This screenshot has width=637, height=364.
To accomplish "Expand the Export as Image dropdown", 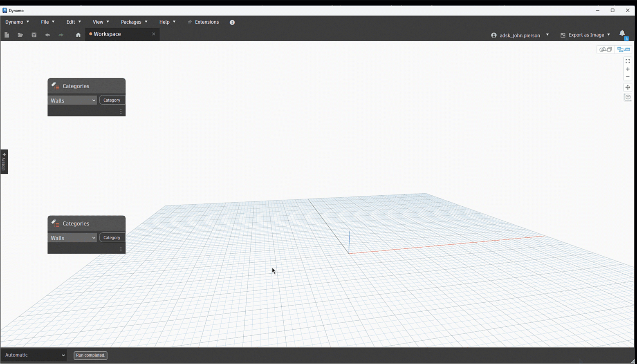I will (585, 35).
